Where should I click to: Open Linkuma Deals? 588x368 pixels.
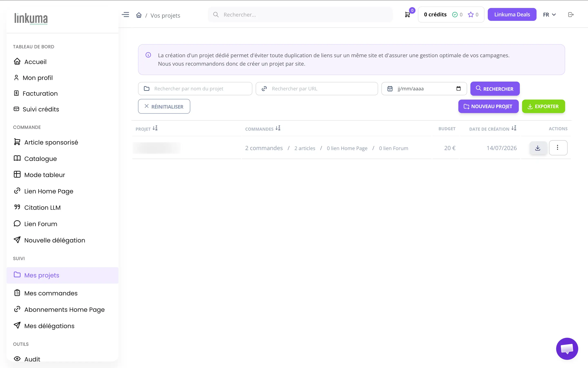tap(512, 14)
